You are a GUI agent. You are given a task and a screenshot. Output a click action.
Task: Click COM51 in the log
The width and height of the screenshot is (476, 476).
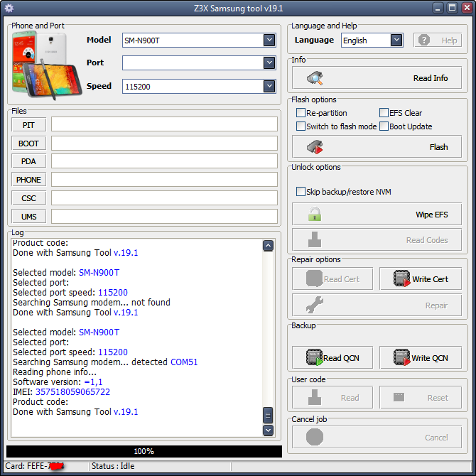(184, 362)
